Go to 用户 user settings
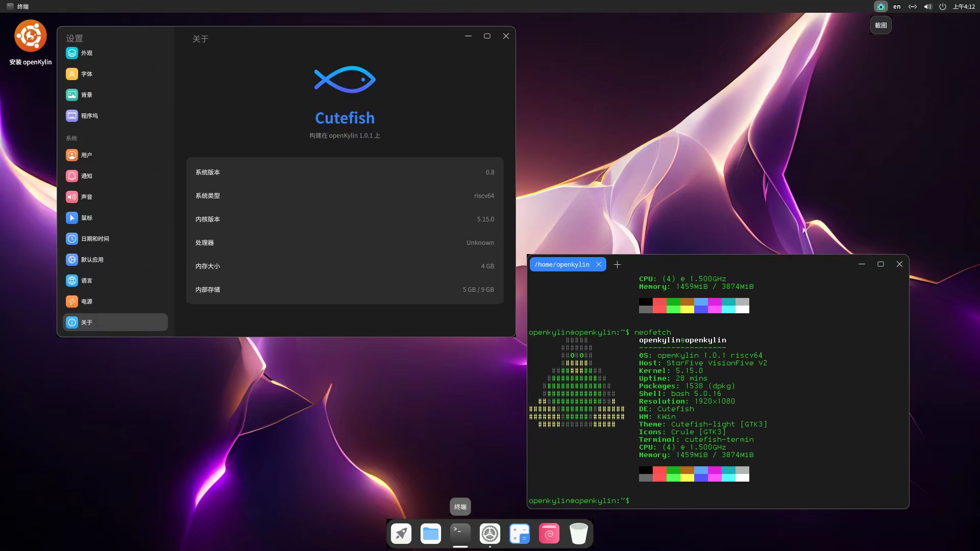 tap(115, 155)
